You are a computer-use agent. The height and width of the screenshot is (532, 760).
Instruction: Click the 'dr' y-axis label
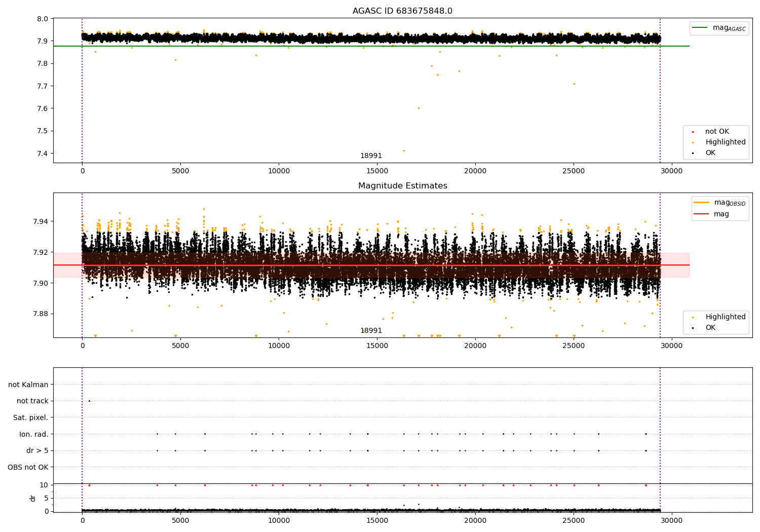pos(33,498)
